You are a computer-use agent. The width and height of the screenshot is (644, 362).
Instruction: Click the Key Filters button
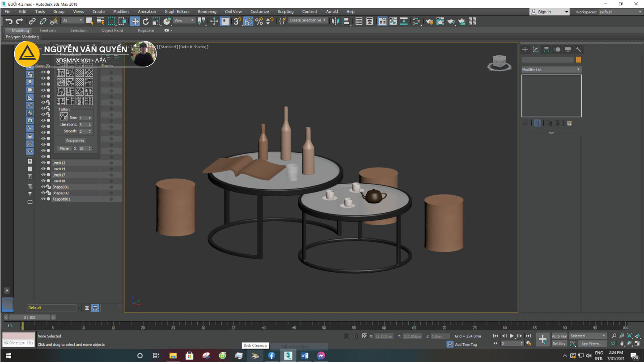pyautogui.click(x=591, y=344)
